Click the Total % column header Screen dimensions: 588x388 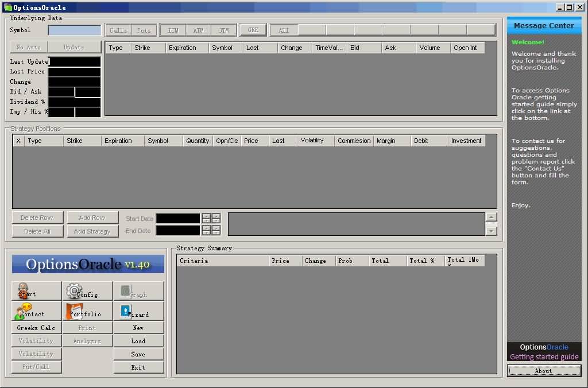(x=425, y=261)
